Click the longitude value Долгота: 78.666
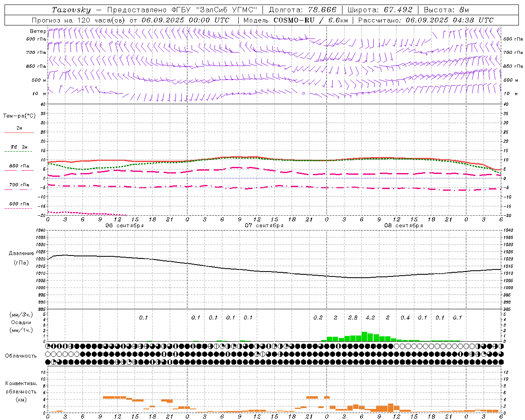Viewport: 525px width, 420px height. point(302,10)
